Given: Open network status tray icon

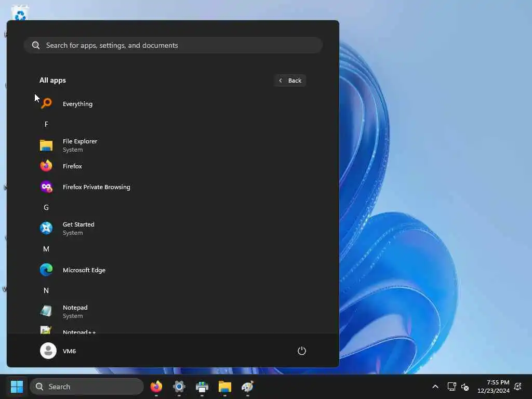Looking at the screenshot, I should pos(451,387).
